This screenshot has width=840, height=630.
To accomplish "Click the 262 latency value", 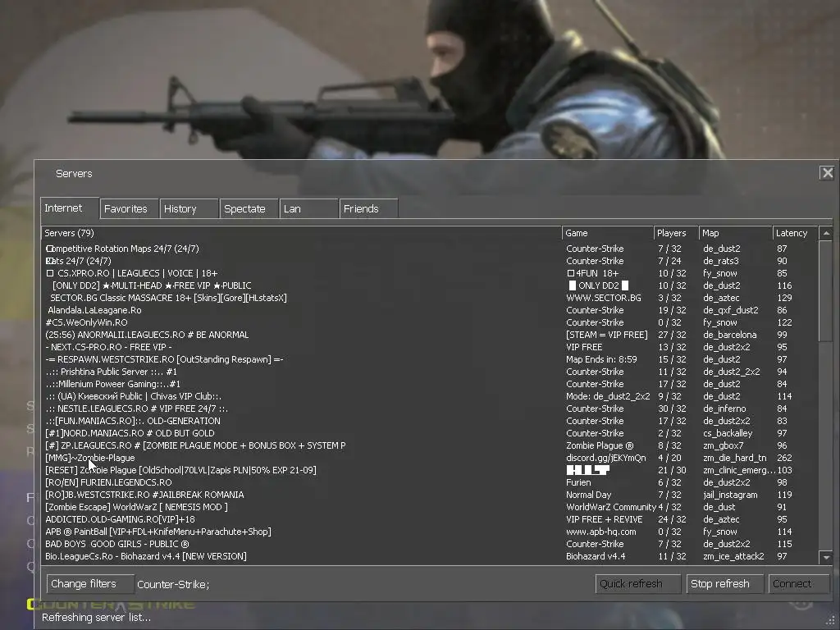I will click(784, 458).
